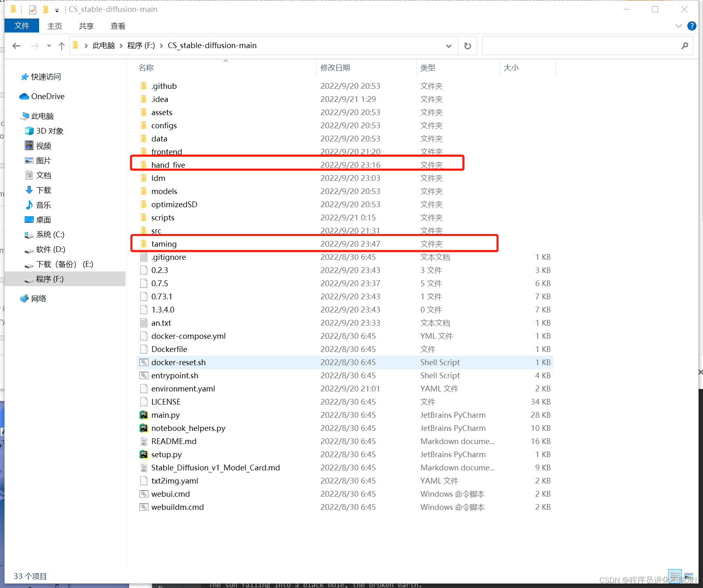Open the 文件 ribbon tab
Screen dimensions: 703x588
click(22, 25)
